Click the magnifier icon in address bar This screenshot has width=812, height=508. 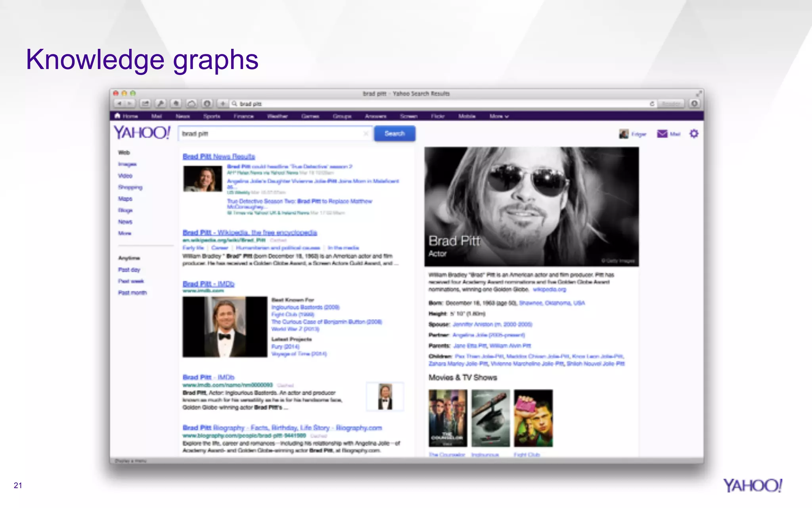coord(235,104)
